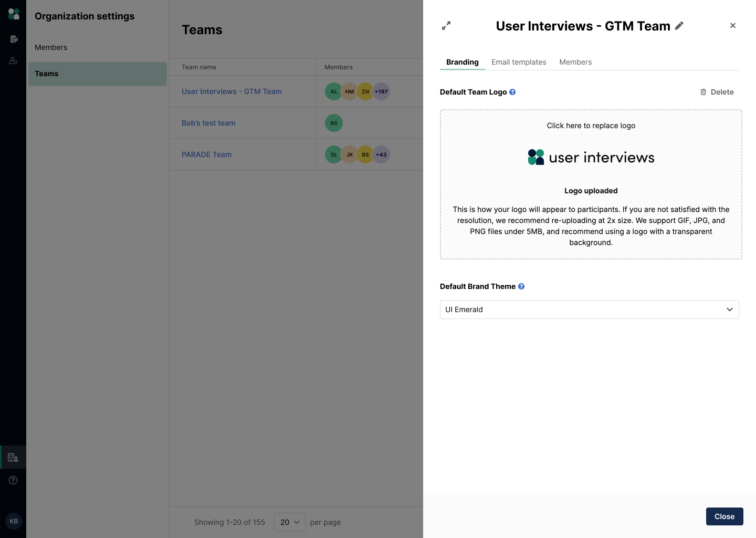Click the Logo uploaded text
The width and height of the screenshot is (756, 538).
tap(591, 191)
